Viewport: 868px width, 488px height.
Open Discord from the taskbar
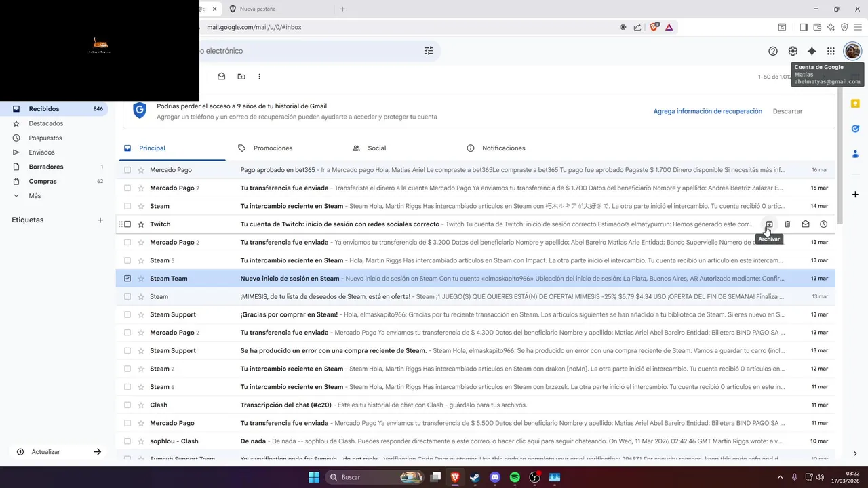[x=495, y=477]
